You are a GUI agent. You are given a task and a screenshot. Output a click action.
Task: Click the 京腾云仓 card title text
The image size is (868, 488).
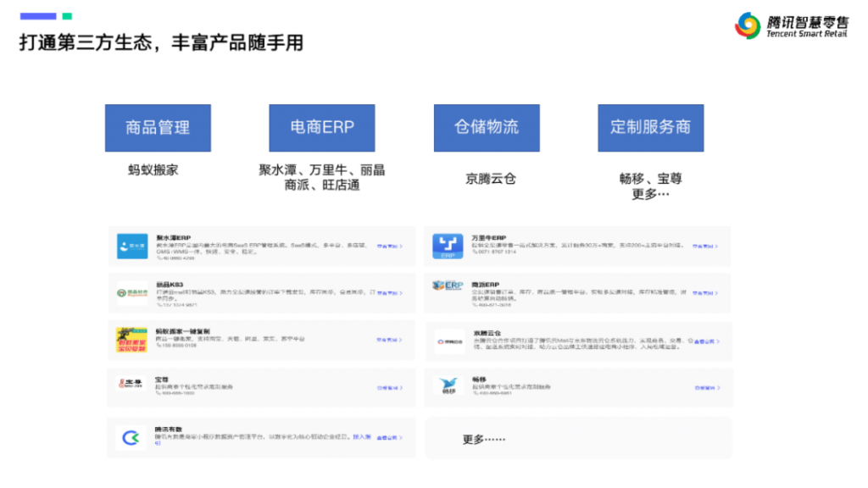[x=487, y=333]
